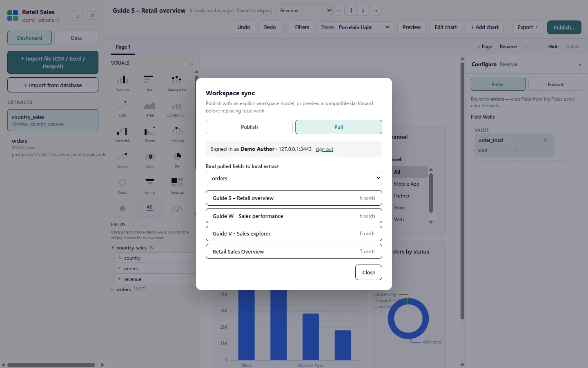Click the home icon beside Retail Sales

(78, 16)
